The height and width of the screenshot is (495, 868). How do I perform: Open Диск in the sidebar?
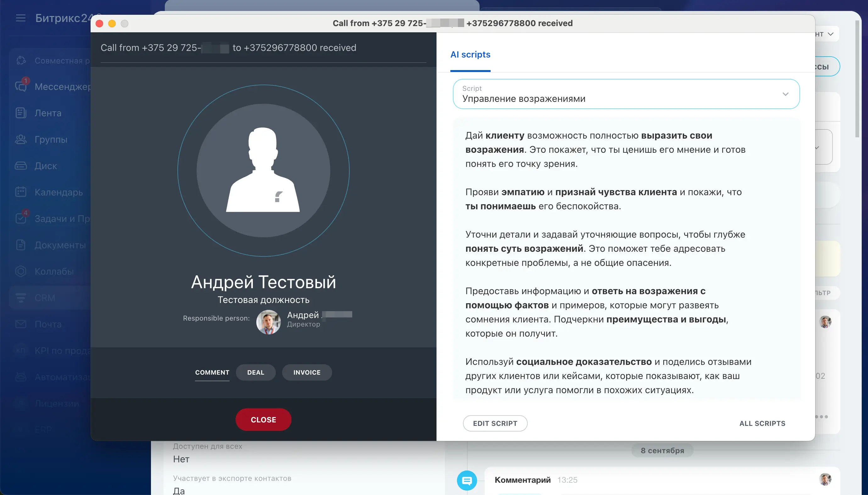point(45,166)
